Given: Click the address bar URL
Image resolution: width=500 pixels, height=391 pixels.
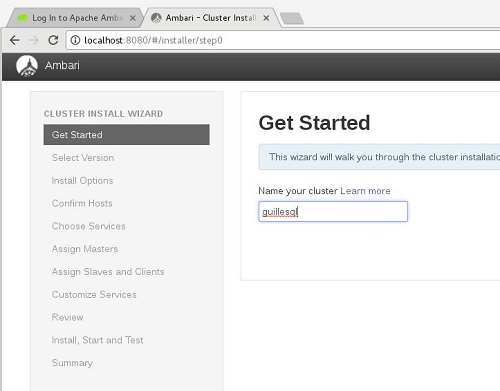Looking at the screenshot, I should pos(153,40).
